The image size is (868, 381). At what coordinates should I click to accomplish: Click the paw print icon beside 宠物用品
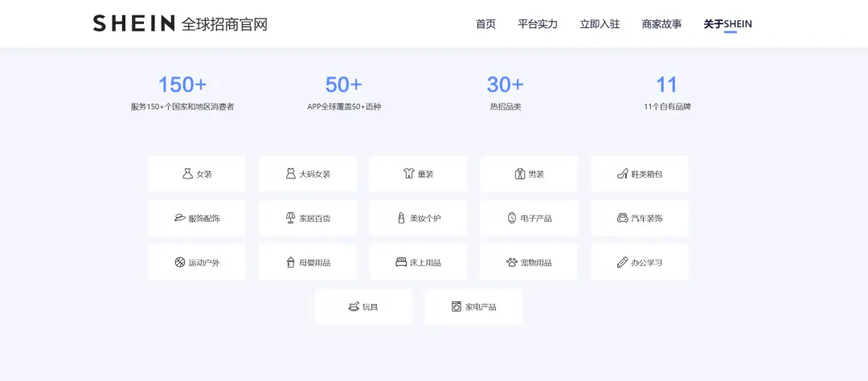512,262
